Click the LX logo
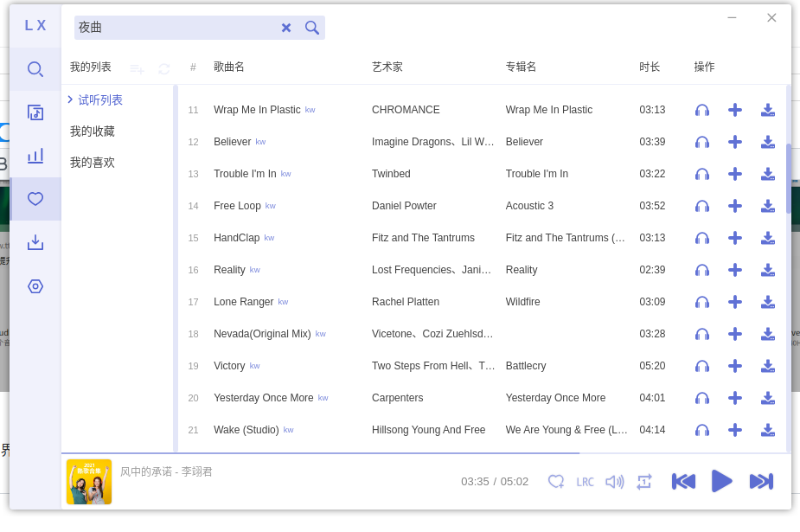The width and height of the screenshot is (800, 532). [x=35, y=25]
